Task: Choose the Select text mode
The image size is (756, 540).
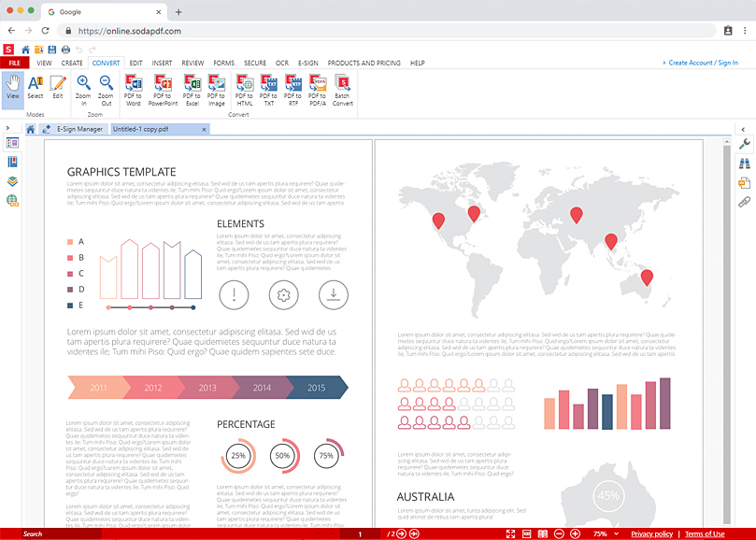Action: [x=36, y=88]
